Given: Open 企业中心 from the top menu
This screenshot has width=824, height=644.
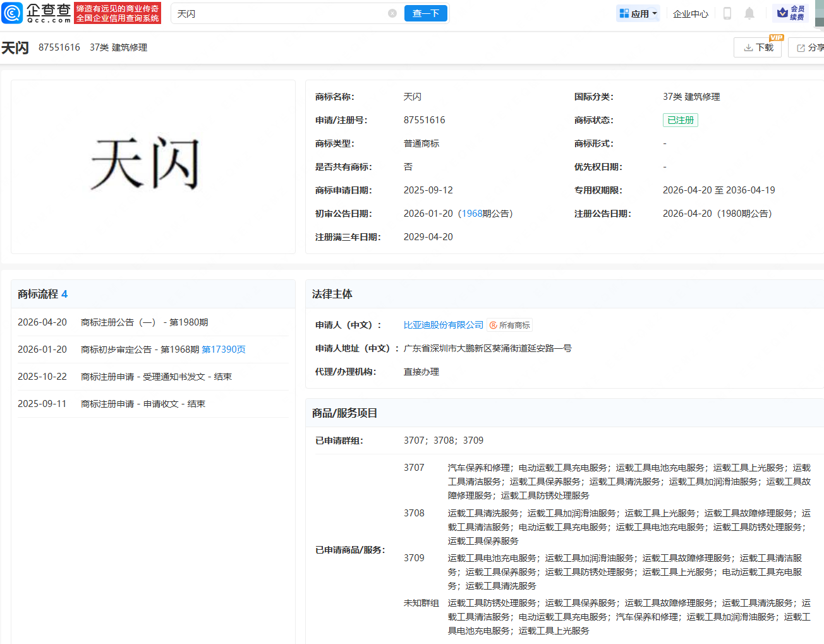Looking at the screenshot, I should tap(690, 13).
